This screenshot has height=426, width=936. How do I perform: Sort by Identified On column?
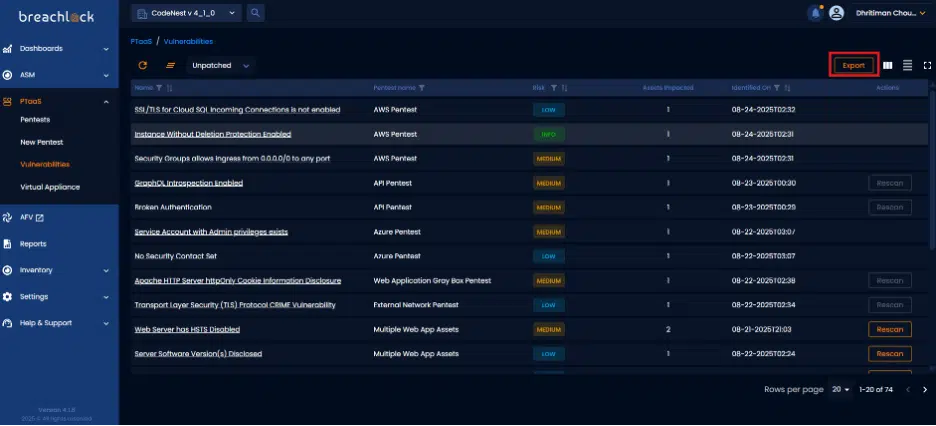787,88
